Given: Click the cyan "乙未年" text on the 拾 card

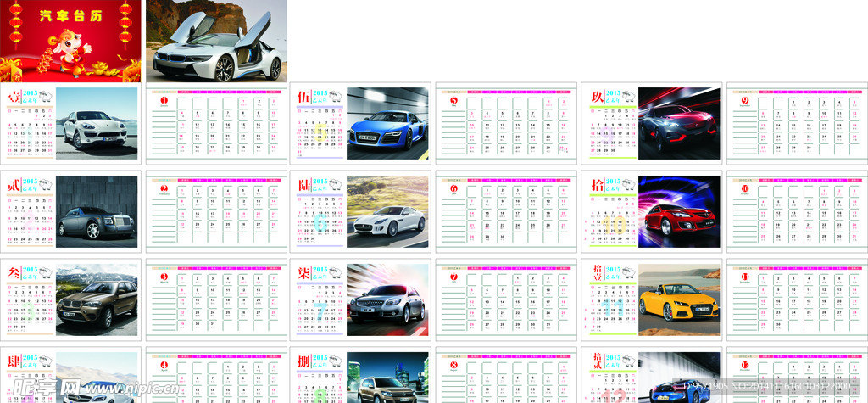Looking at the screenshot, I should click(x=613, y=188).
